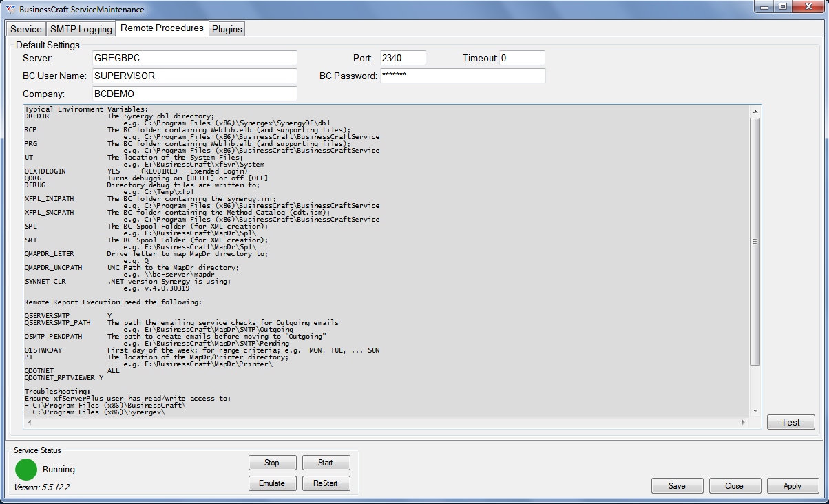This screenshot has width=829, height=504.
Task: Click the 'Version: 5.5.12.2' label
Action: 41,487
